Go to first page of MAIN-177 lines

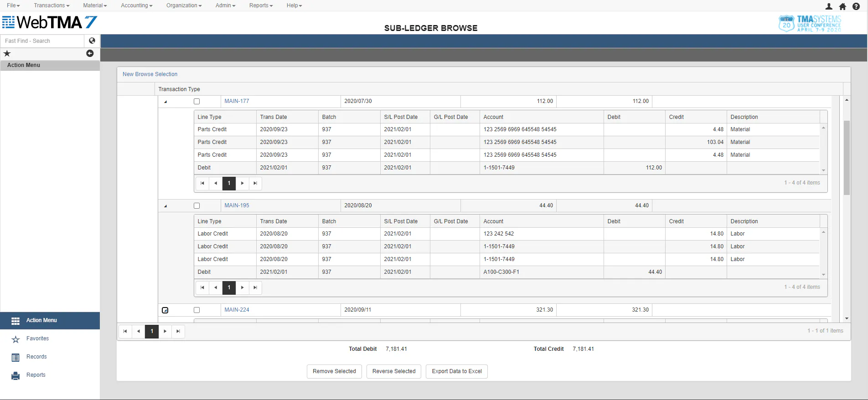202,183
